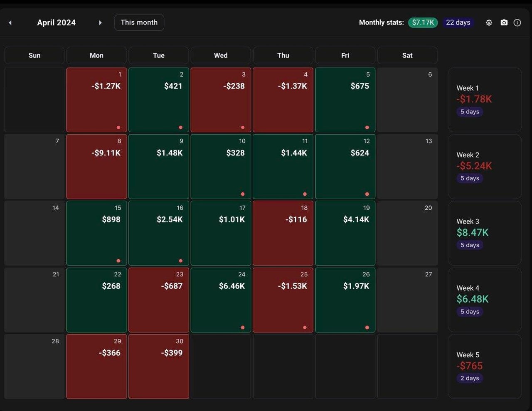Viewport: 532px width, 411px height.
Task: Open the info icon in the header
Action: [x=517, y=23]
